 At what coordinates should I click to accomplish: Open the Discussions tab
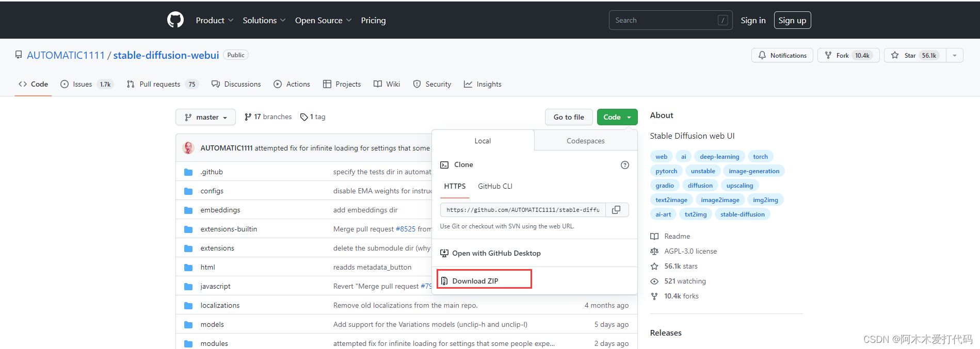point(236,84)
